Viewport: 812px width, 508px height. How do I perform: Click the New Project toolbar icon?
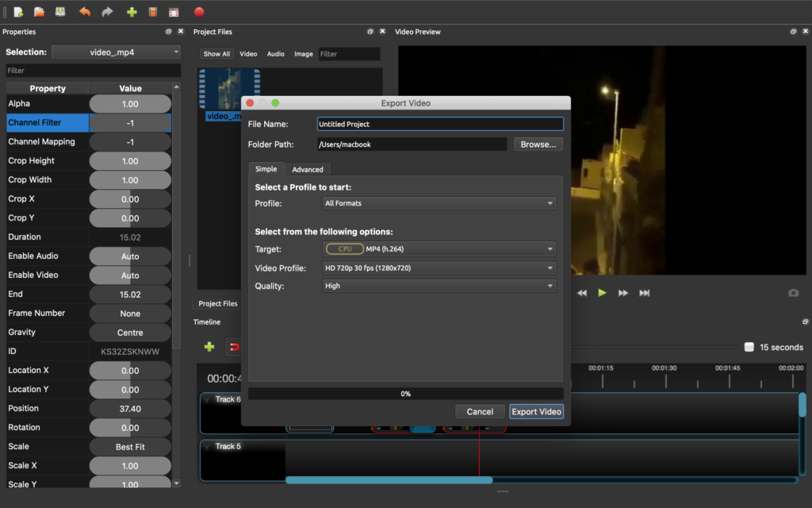click(x=18, y=11)
